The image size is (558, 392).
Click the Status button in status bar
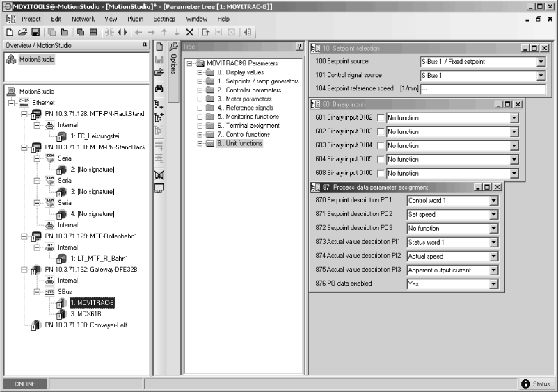[536, 384]
